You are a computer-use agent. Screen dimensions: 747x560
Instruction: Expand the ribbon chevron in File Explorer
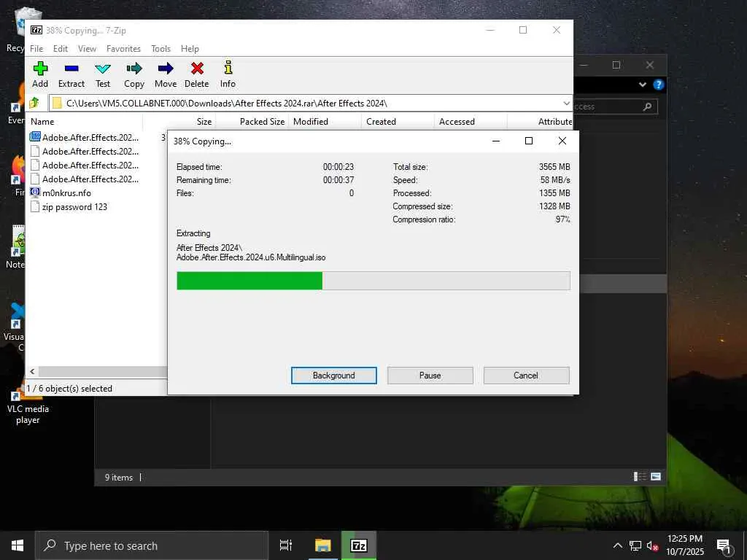click(643, 85)
